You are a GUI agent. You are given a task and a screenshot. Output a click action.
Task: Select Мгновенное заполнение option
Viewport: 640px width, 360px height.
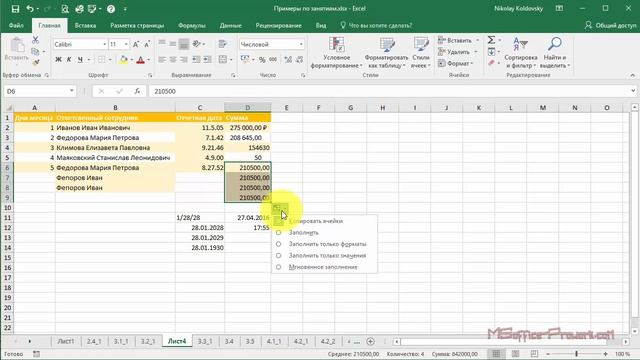pos(323,267)
